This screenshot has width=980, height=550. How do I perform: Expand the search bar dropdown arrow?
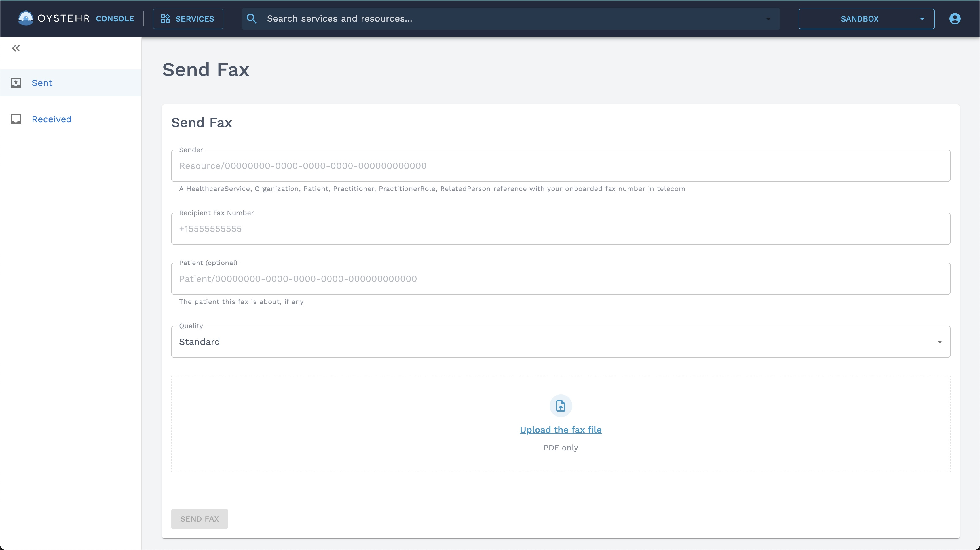click(x=768, y=19)
